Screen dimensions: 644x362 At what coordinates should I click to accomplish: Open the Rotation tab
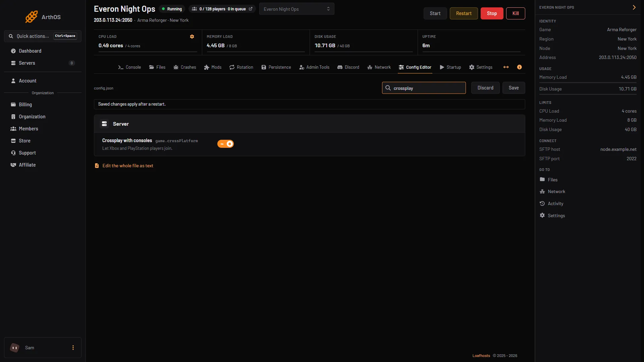point(241,67)
